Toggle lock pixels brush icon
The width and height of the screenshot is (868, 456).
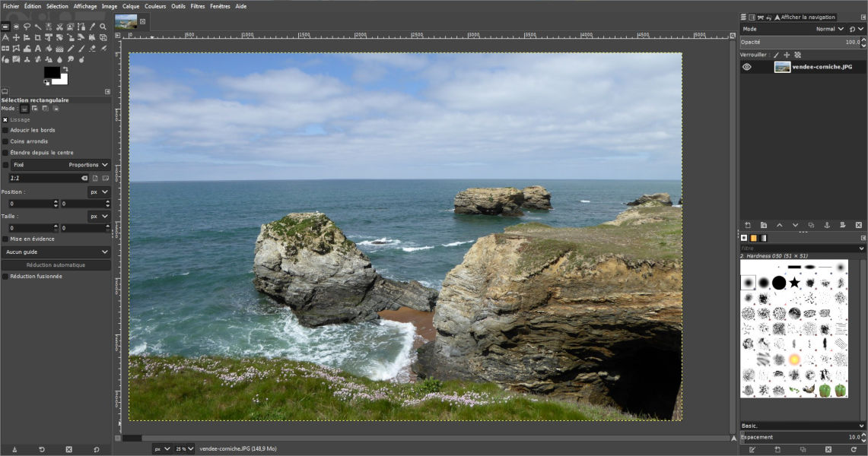[x=776, y=55]
